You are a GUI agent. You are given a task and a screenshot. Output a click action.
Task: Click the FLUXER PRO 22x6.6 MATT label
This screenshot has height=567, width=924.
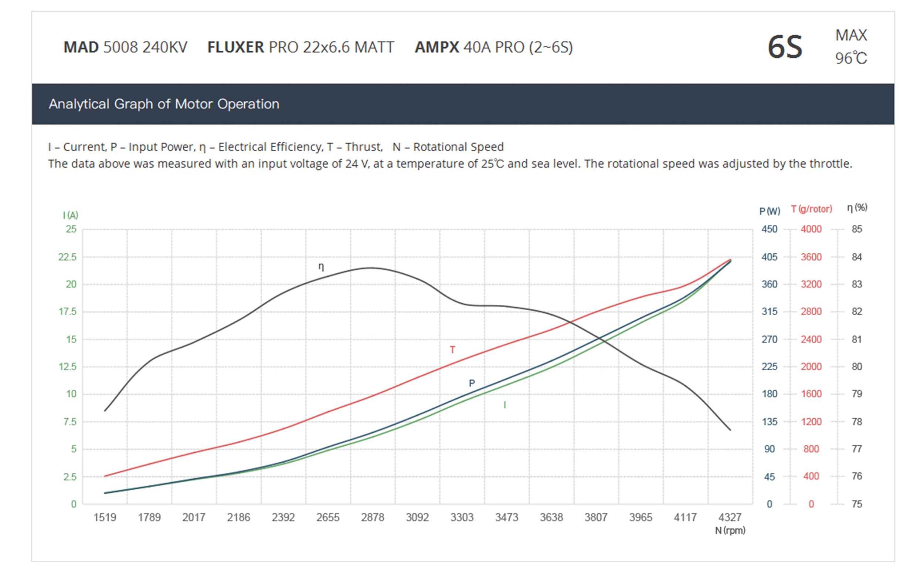point(300,47)
